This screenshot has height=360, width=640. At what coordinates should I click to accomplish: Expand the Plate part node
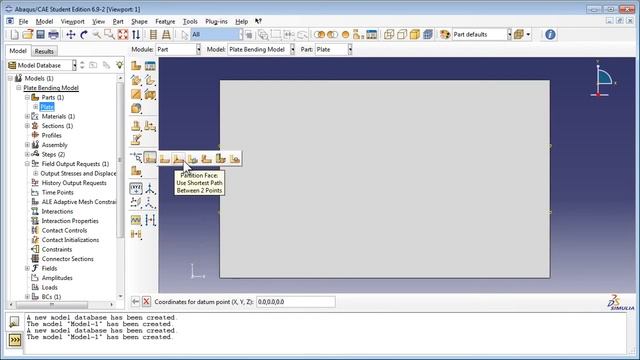36,107
